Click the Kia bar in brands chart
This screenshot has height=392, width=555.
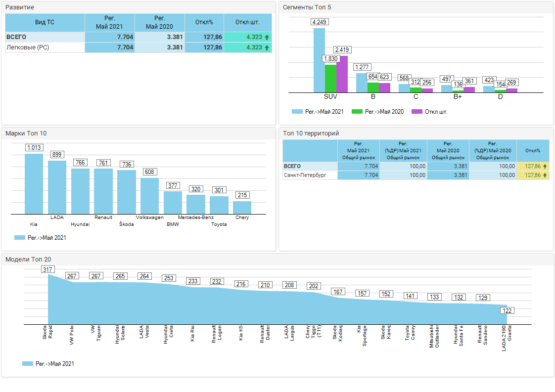(x=34, y=184)
